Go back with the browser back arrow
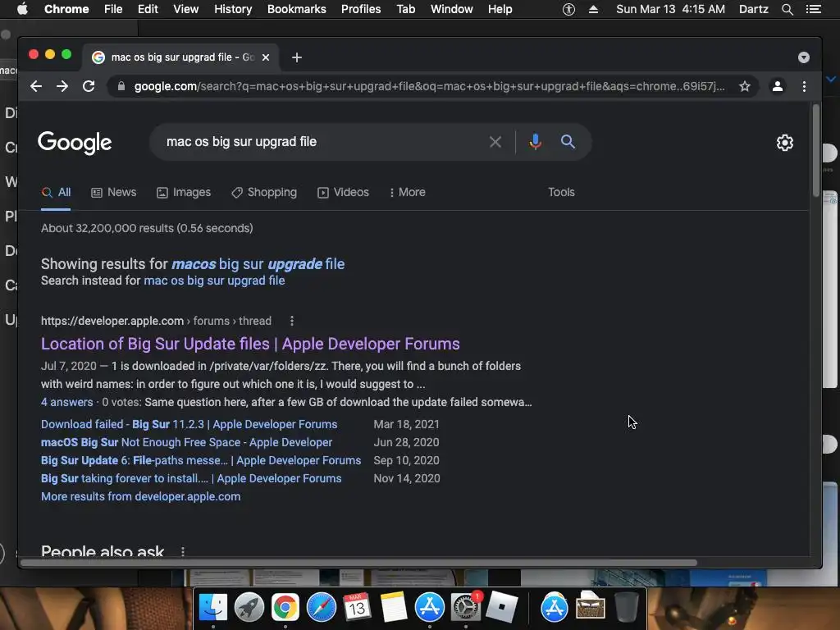The height and width of the screenshot is (630, 840). pyautogui.click(x=36, y=86)
